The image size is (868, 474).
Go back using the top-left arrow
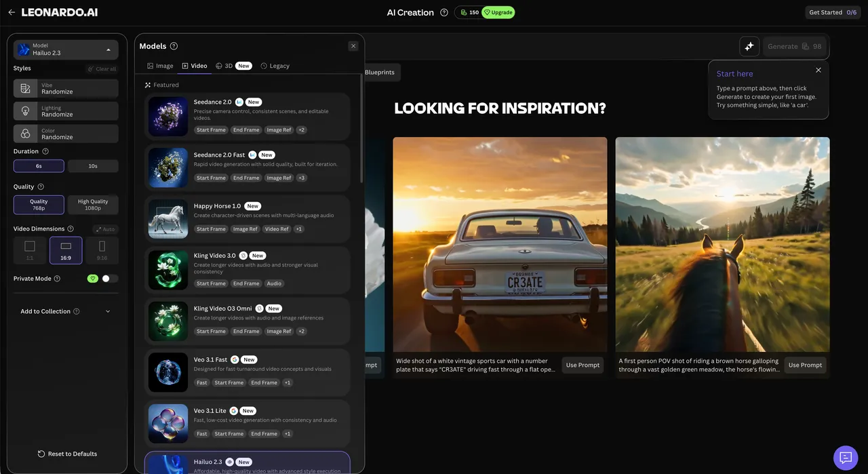[x=12, y=12]
